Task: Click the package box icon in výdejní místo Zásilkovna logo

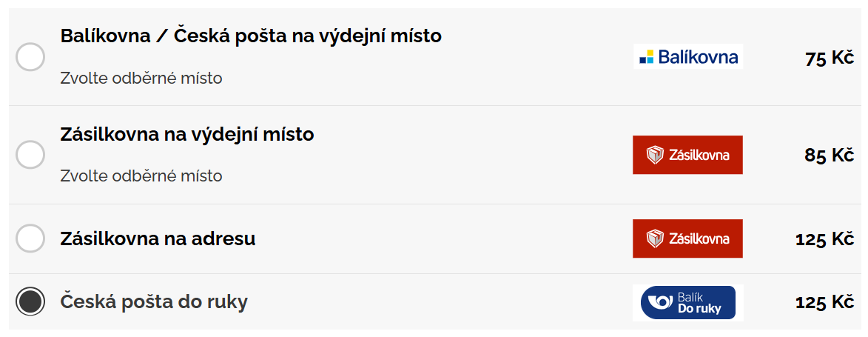Action: point(655,156)
